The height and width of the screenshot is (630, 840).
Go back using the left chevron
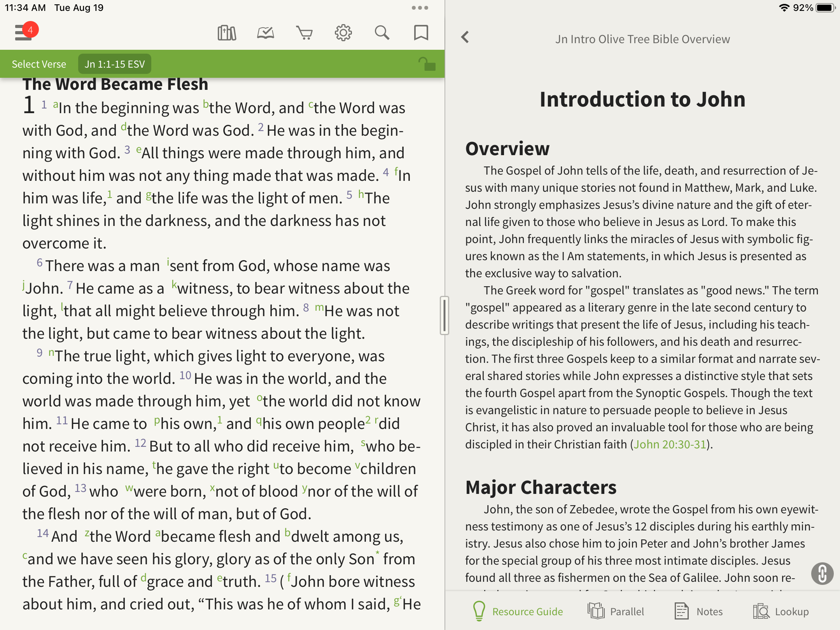click(x=465, y=37)
